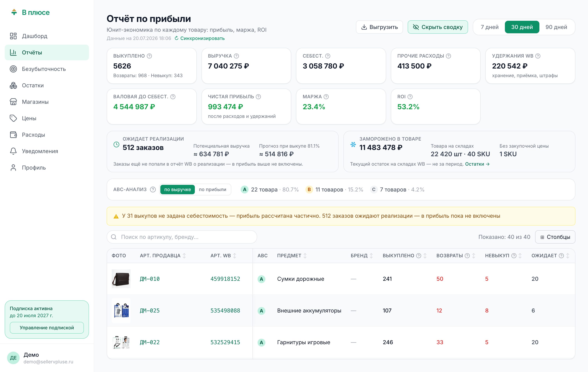The image size is (588, 372).
Task: Toggle Скрыть сводку summary visibility
Action: (438, 27)
